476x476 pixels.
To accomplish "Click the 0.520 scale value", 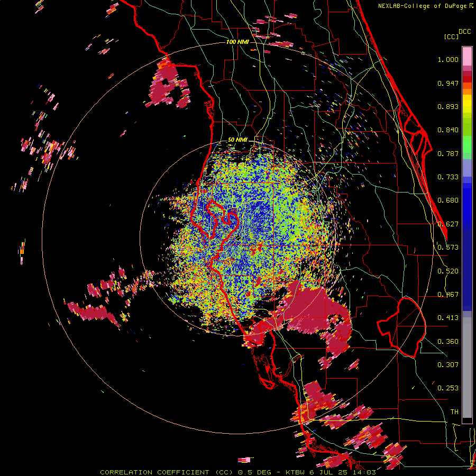I will (x=448, y=271).
